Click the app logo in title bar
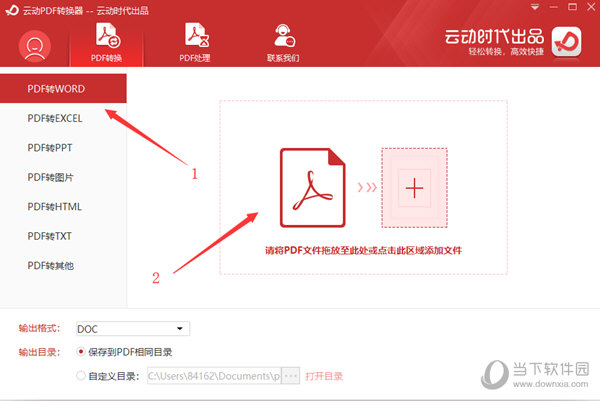This screenshot has height=401, width=600. pos(11,10)
